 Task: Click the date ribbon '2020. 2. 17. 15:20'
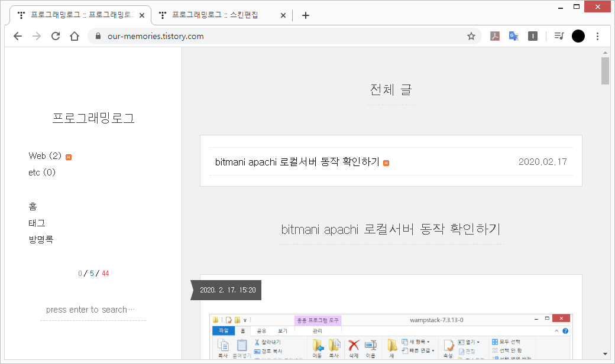(x=226, y=290)
